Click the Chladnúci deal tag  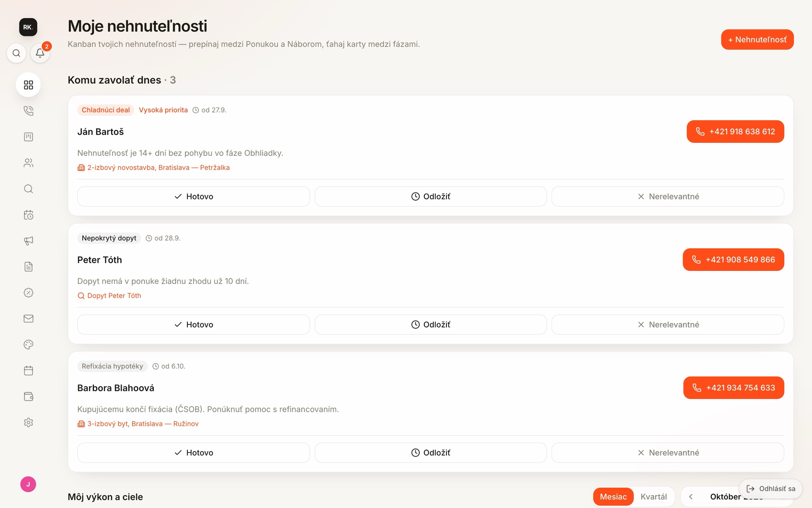[x=106, y=110]
